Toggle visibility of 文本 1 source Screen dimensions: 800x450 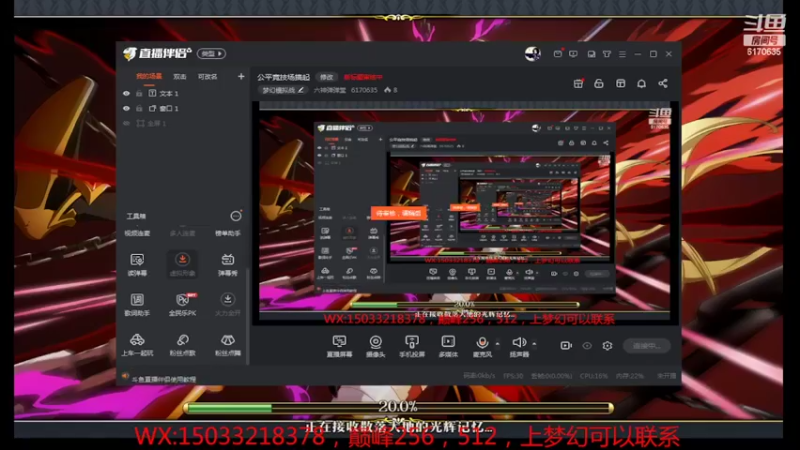pos(127,93)
